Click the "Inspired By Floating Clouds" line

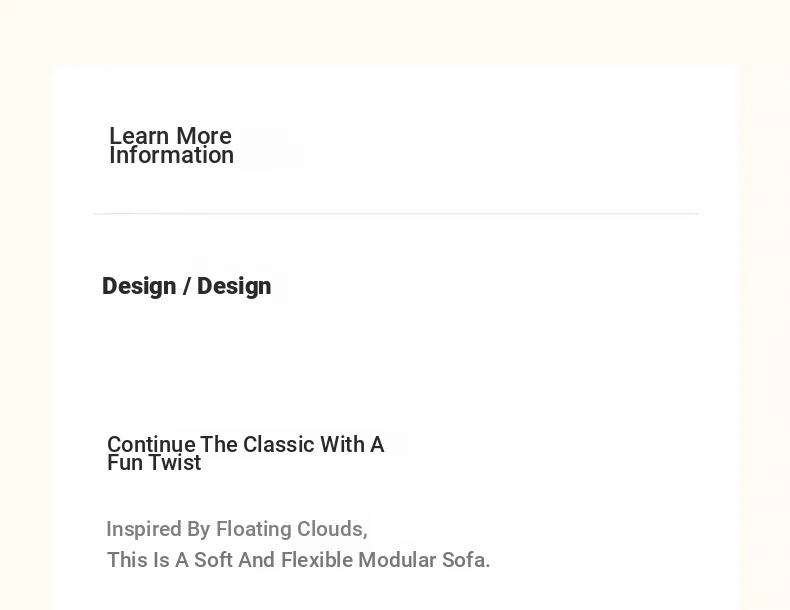[237, 529]
